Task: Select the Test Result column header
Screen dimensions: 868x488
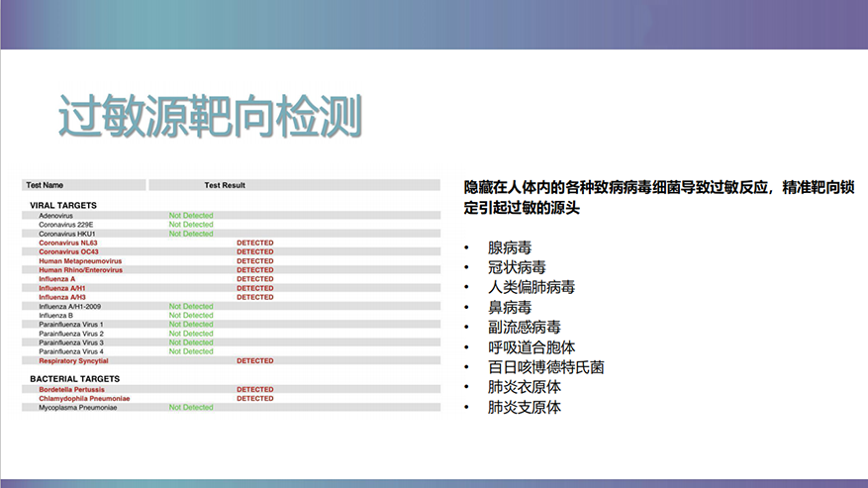Action: [225, 185]
